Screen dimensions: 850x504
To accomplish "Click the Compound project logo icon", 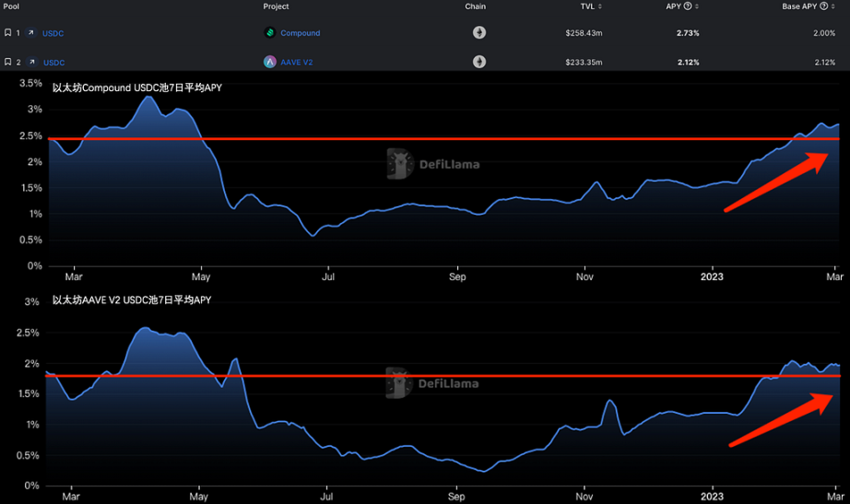I will (x=269, y=32).
